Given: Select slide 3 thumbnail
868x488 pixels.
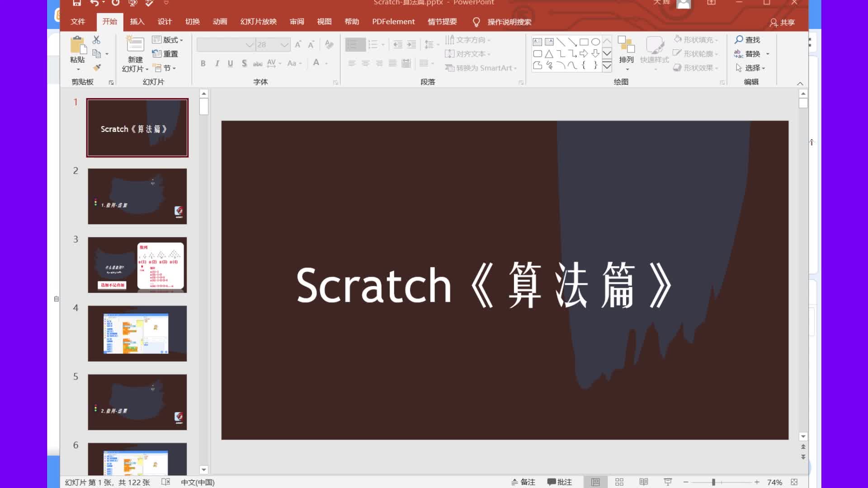Looking at the screenshot, I should point(137,265).
